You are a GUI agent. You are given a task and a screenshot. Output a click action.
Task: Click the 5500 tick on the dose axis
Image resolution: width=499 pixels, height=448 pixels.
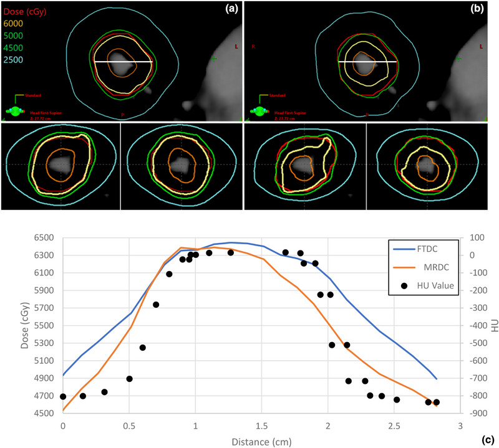[44, 326]
